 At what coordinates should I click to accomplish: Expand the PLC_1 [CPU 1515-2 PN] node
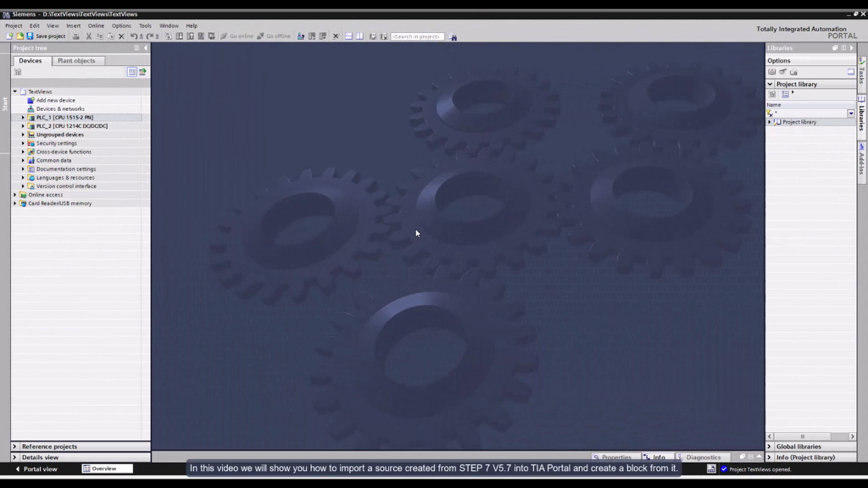click(22, 117)
